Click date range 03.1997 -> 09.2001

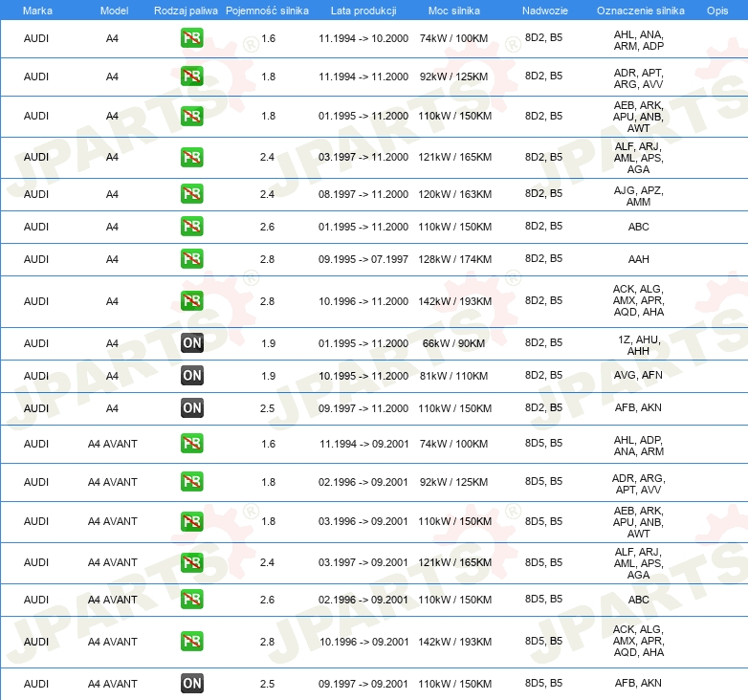coord(363,562)
